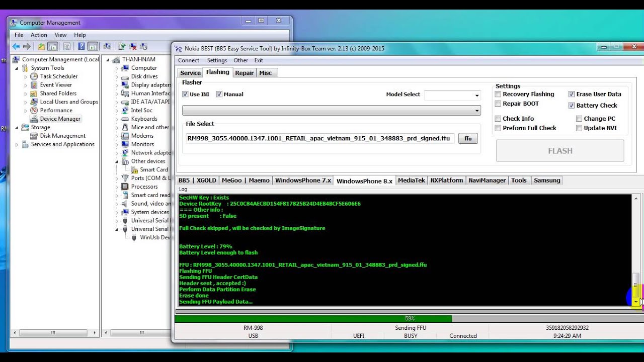Click Shared Folders icon in tree

[x=34, y=94]
